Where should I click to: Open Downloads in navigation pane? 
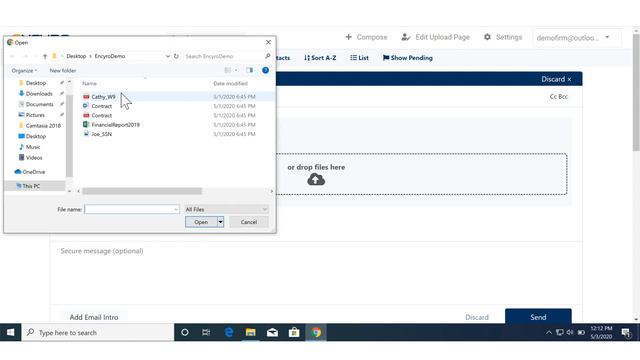[x=39, y=93]
